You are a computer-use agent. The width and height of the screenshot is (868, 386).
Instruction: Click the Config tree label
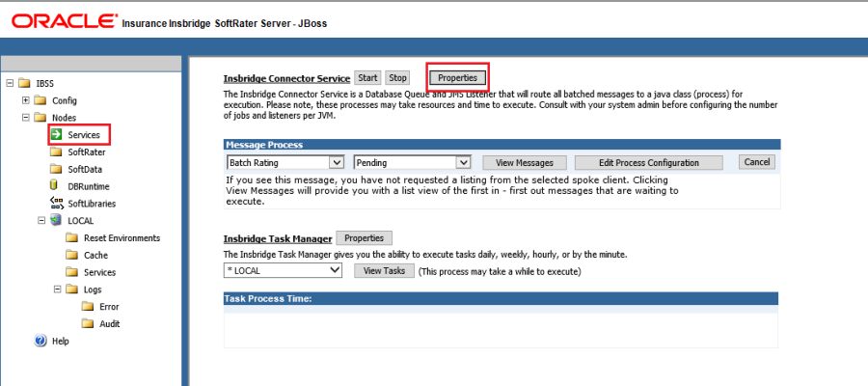click(65, 100)
